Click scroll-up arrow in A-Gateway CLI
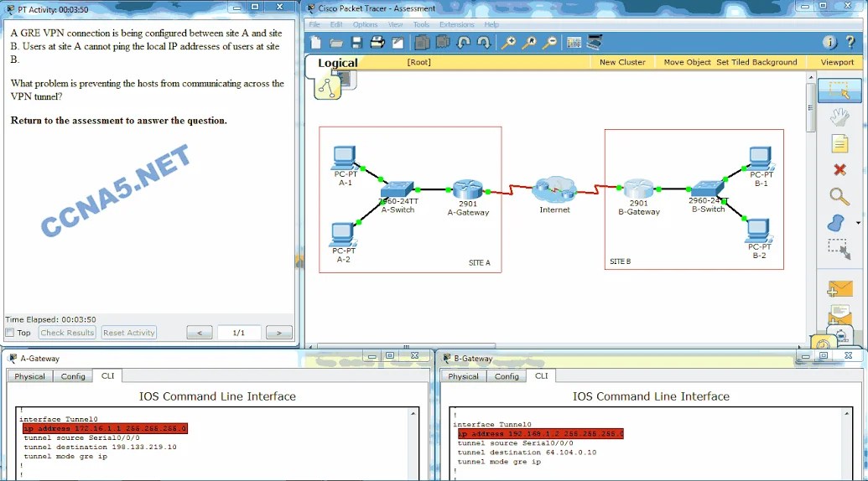This screenshot has height=481, width=868. click(x=413, y=414)
